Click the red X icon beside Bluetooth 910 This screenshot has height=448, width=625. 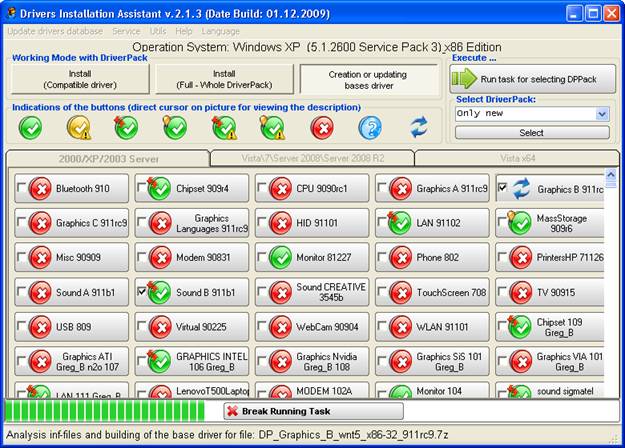pos(40,188)
